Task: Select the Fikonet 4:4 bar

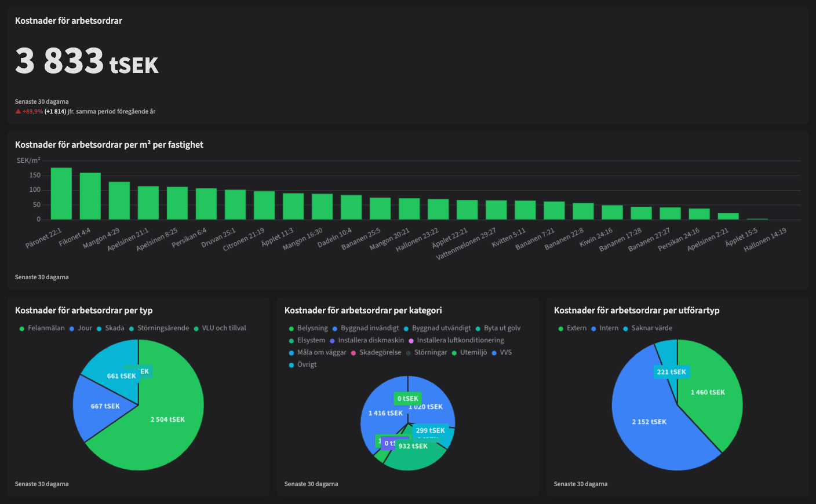Action: coord(90,196)
